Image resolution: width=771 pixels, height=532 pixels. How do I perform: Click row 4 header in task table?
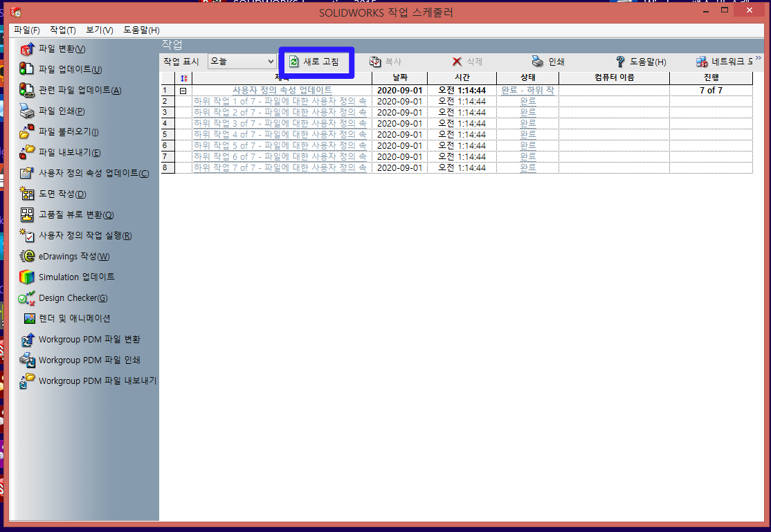pyautogui.click(x=167, y=123)
